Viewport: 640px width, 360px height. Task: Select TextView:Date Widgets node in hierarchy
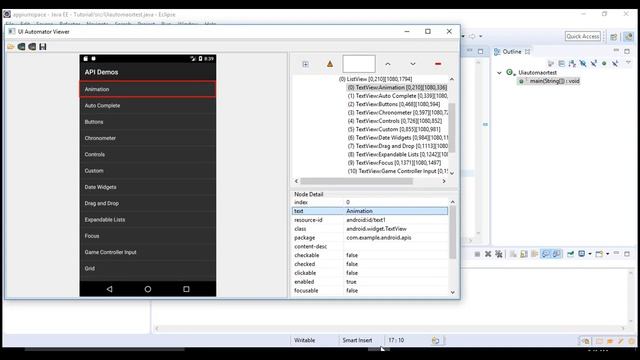tap(398, 138)
